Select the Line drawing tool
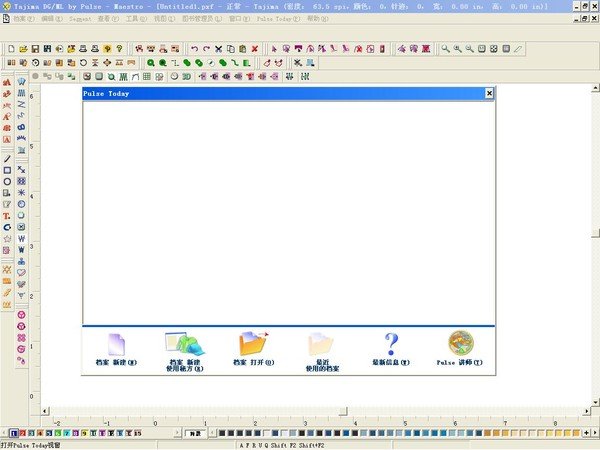Viewport: 600px width, 450px height. [x=7, y=159]
